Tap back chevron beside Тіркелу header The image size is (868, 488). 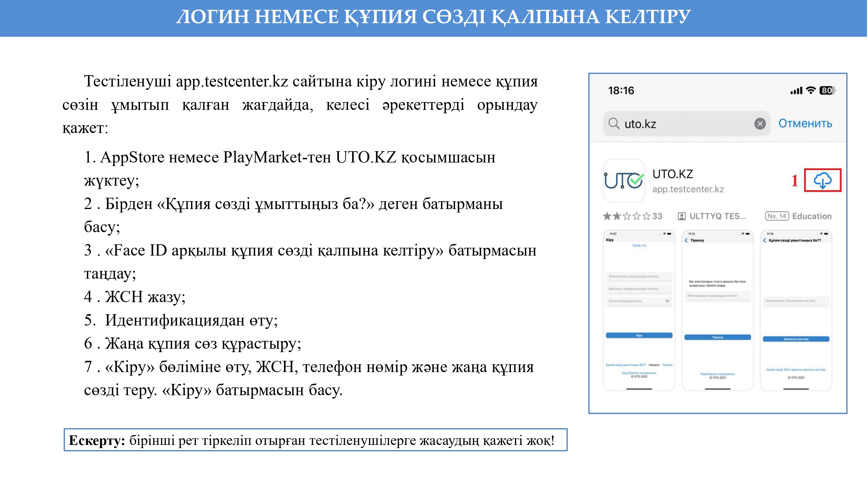[x=686, y=241]
